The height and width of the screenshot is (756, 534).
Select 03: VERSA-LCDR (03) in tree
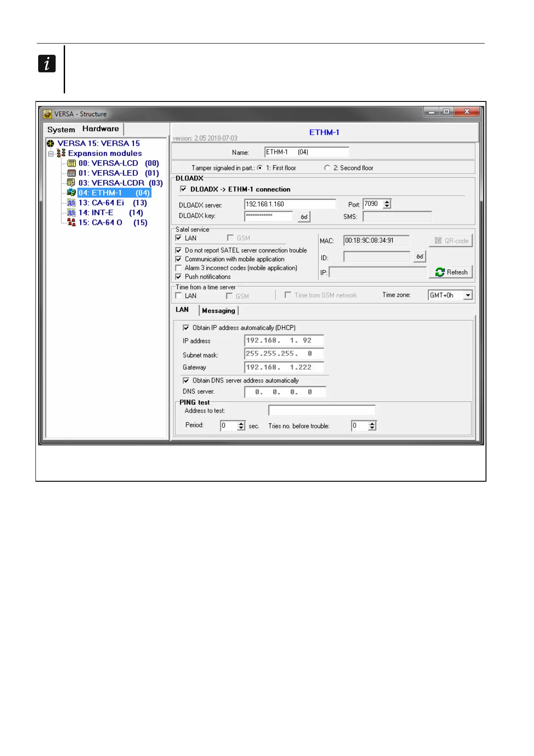[121, 183]
